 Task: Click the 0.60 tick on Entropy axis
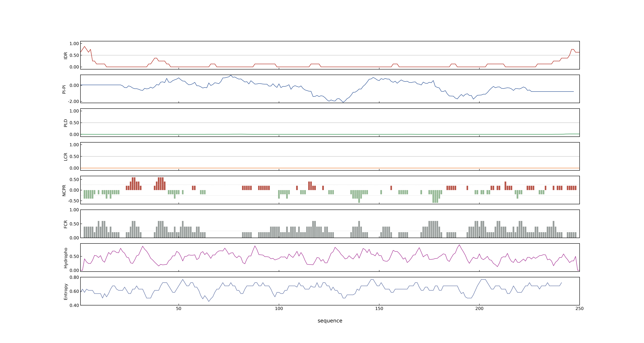[74, 291]
